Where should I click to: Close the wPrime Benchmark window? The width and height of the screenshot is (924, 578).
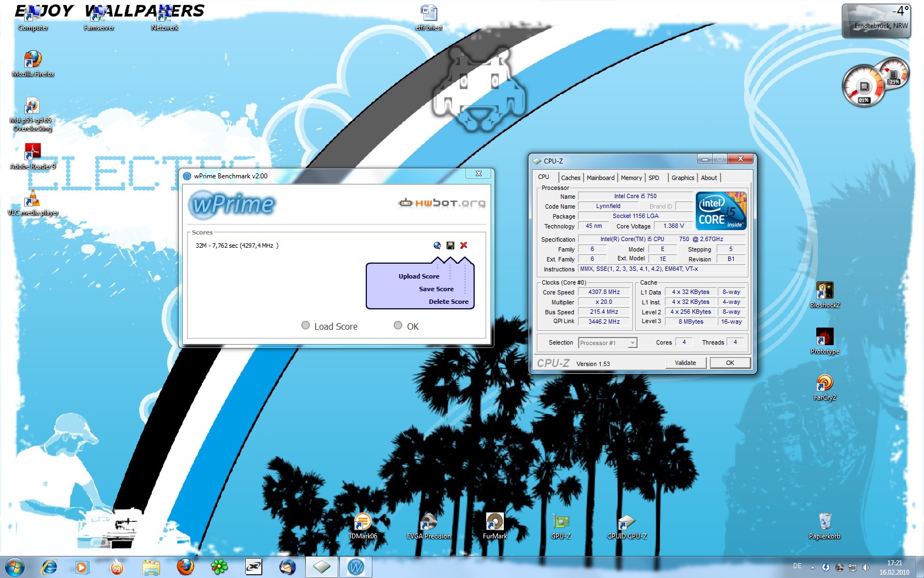pyautogui.click(x=479, y=173)
